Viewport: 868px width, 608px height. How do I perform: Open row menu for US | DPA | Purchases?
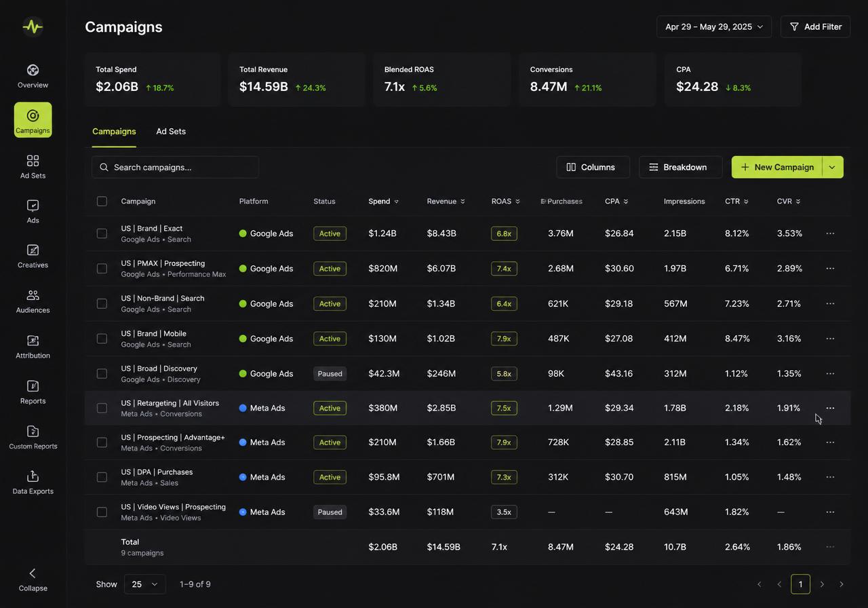tap(830, 477)
